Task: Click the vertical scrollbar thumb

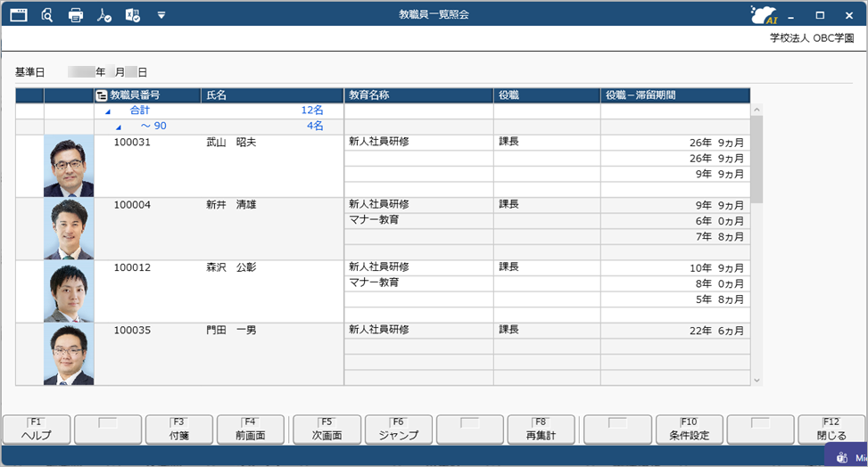Action: (x=756, y=160)
